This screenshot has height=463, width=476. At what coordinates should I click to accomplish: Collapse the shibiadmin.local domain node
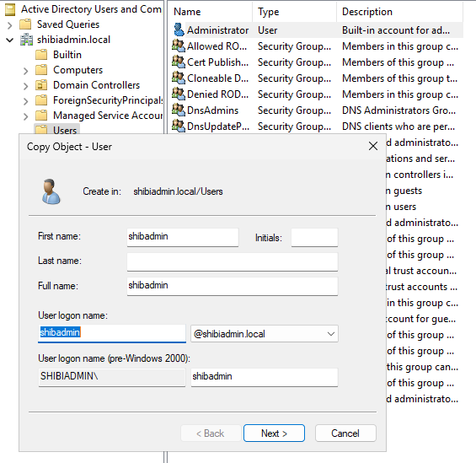10,40
